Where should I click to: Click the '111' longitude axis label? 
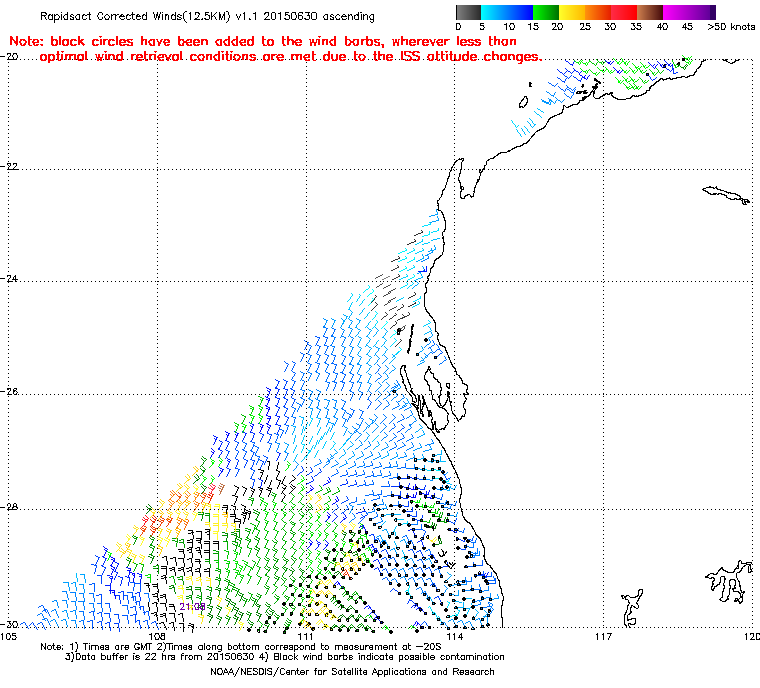(x=305, y=636)
